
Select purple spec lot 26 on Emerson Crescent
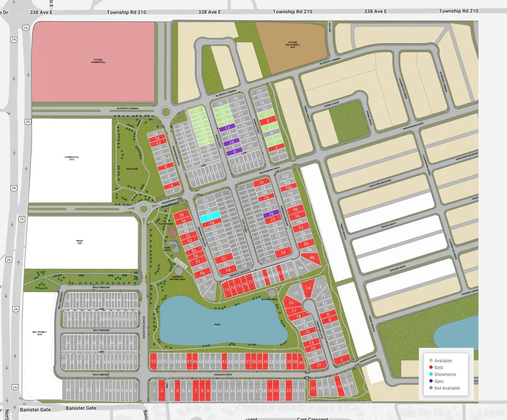click(x=271, y=214)
